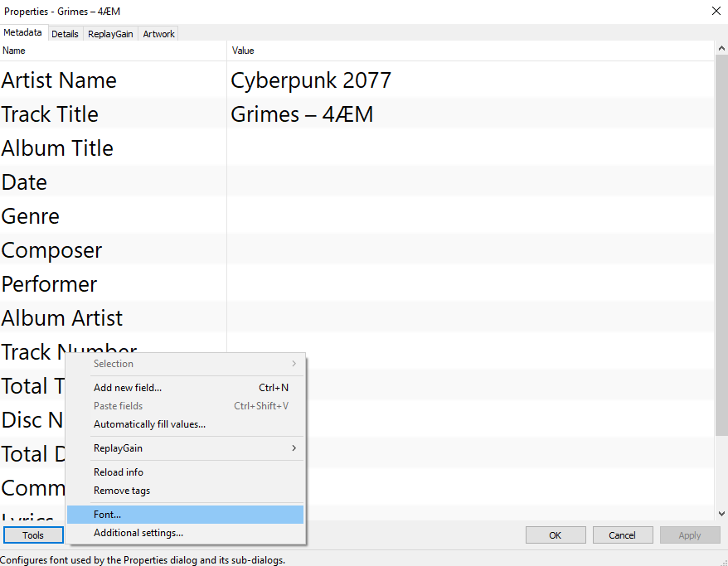728x566 pixels.
Task: Switch to the Artwork tab
Action: point(158,34)
